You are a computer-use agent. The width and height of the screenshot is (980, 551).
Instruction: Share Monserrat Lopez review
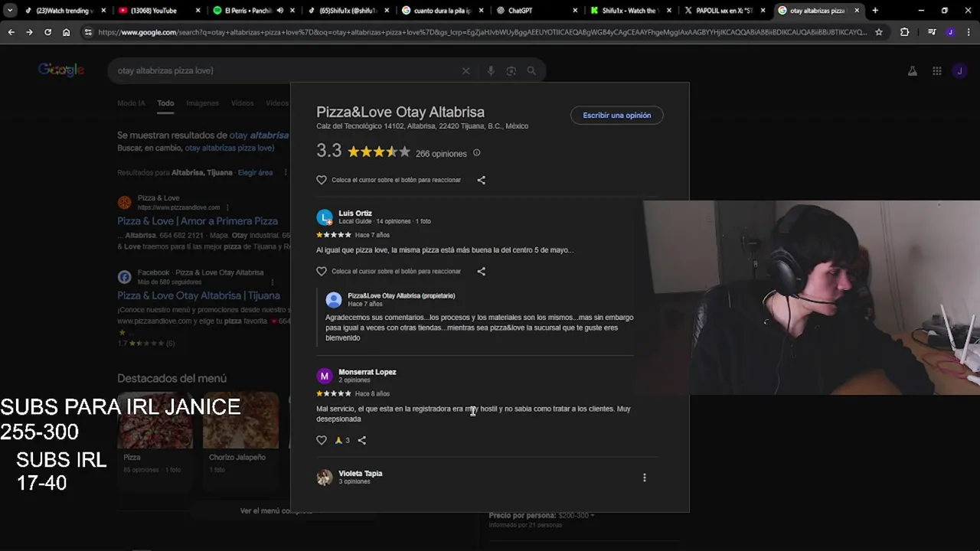point(361,440)
